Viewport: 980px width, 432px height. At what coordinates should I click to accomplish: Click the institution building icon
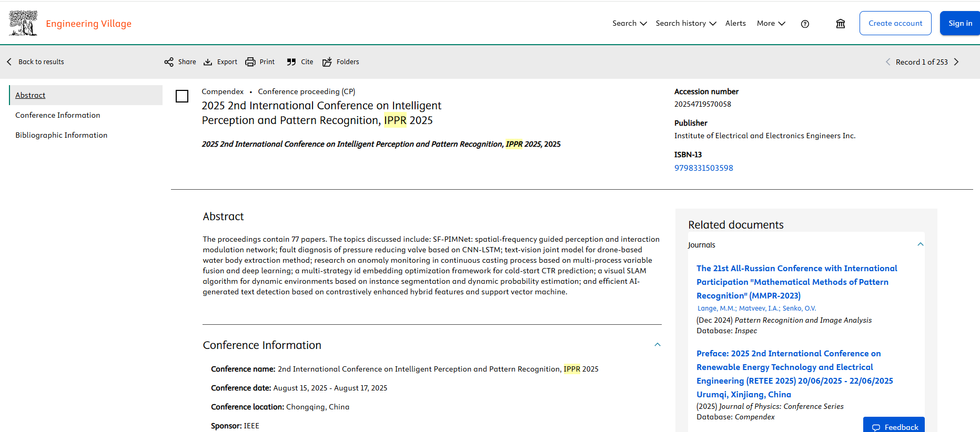coord(841,24)
